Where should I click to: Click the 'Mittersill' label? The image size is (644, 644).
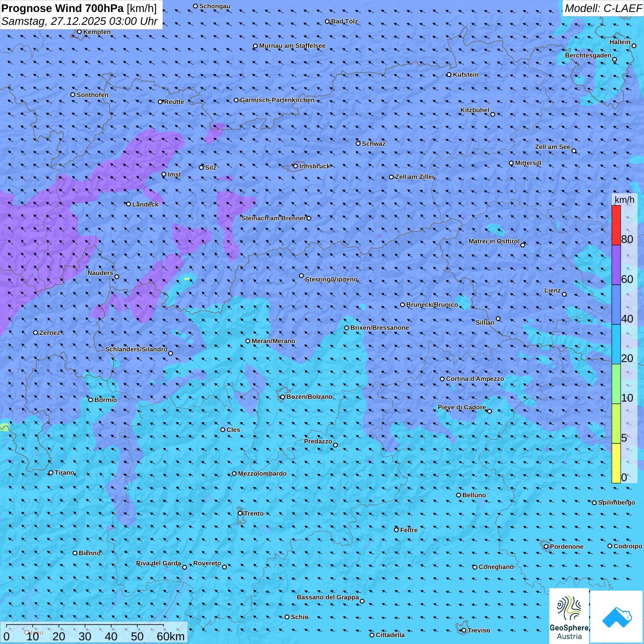click(x=528, y=163)
